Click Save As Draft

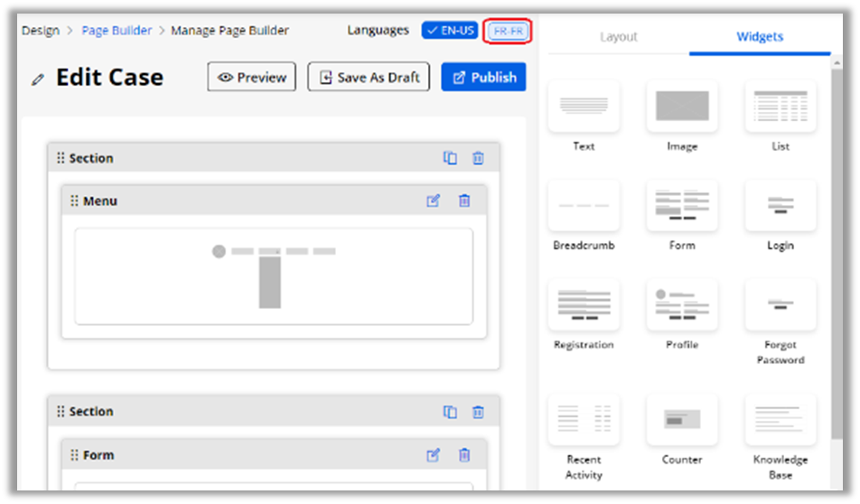[369, 78]
